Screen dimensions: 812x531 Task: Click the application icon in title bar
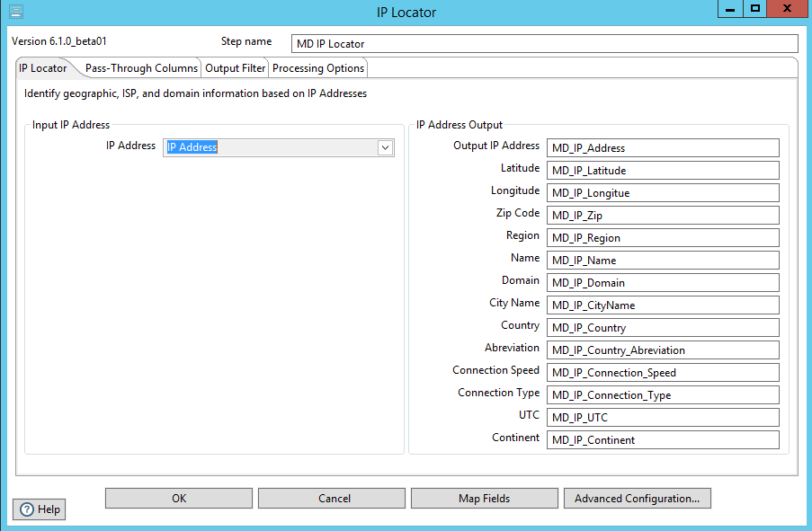[15, 12]
